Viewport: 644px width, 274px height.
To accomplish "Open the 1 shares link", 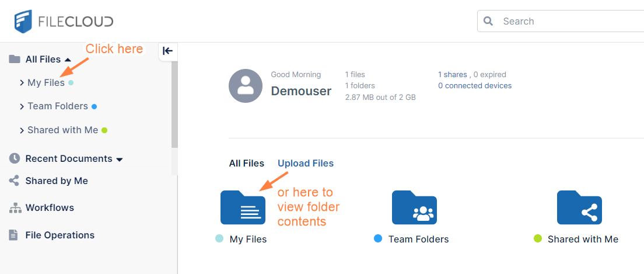I will (452, 75).
